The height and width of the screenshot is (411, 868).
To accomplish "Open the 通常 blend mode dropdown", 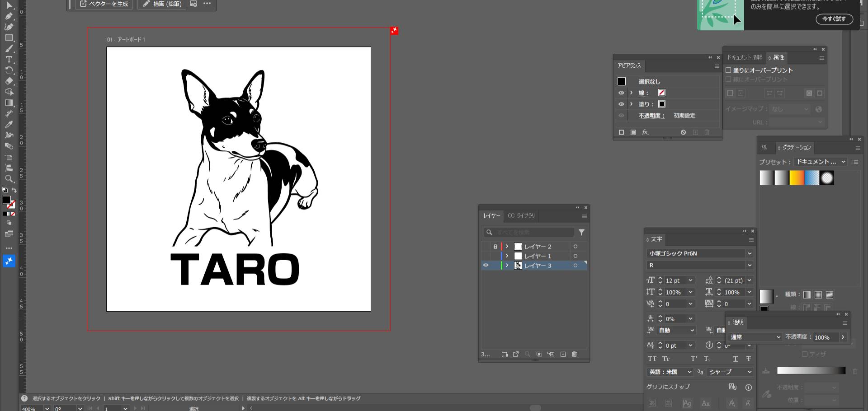I will tap(755, 337).
